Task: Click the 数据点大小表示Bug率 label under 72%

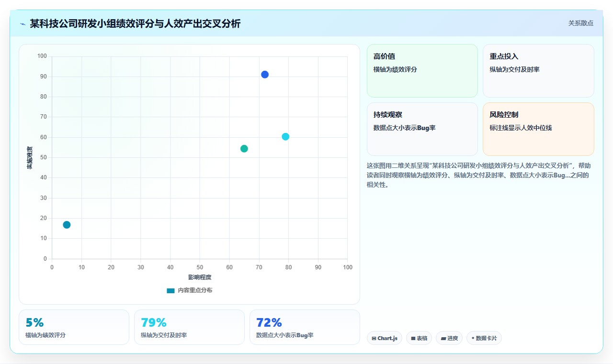Action: (x=285, y=335)
